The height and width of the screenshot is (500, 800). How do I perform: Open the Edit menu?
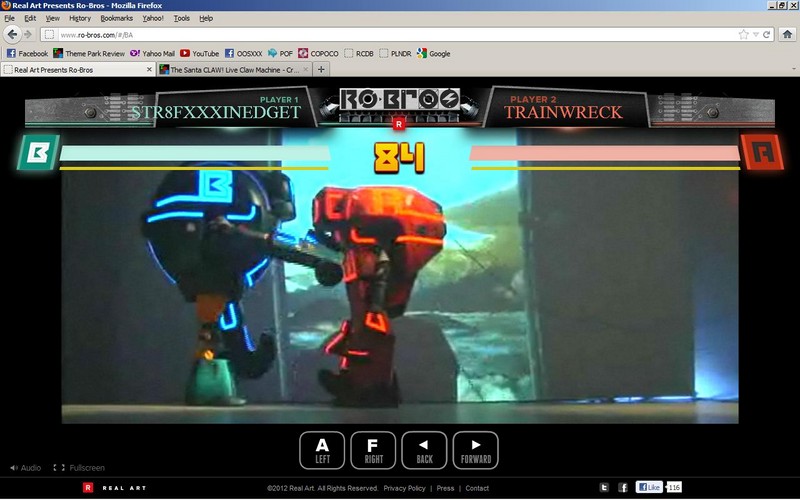pos(30,18)
